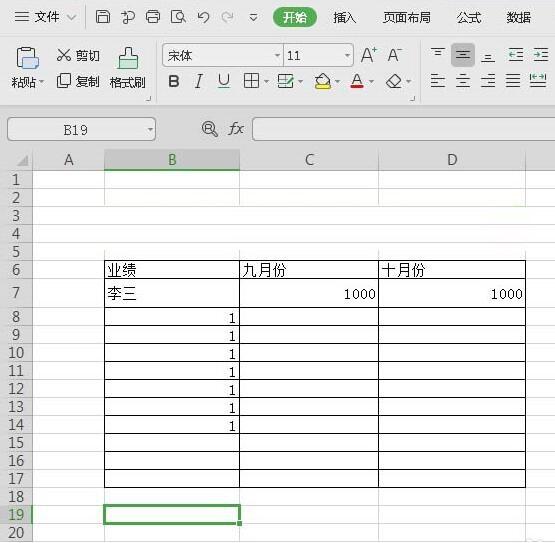Select the 九月份 header cell
The image size is (555, 543).
click(x=309, y=270)
